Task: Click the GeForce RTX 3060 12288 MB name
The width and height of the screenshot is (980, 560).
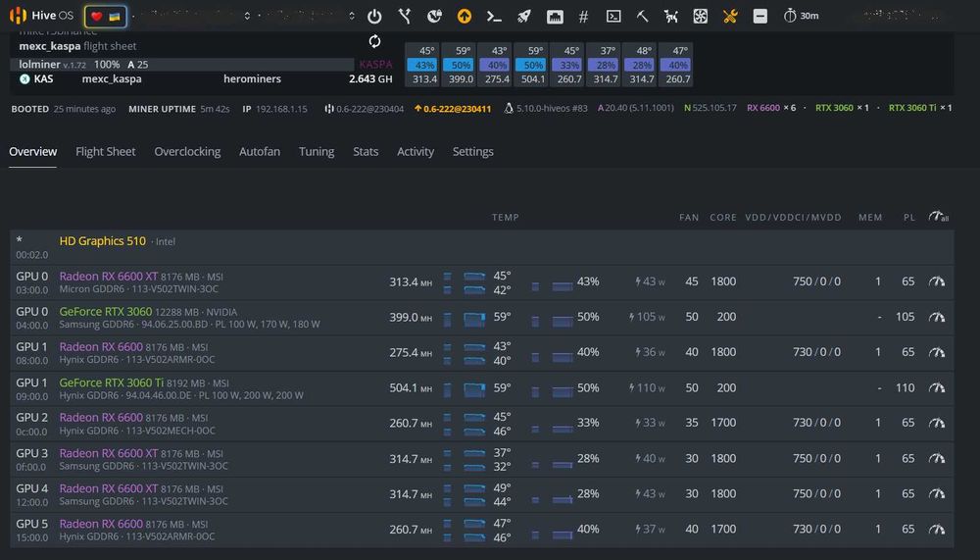Action: [x=106, y=312]
